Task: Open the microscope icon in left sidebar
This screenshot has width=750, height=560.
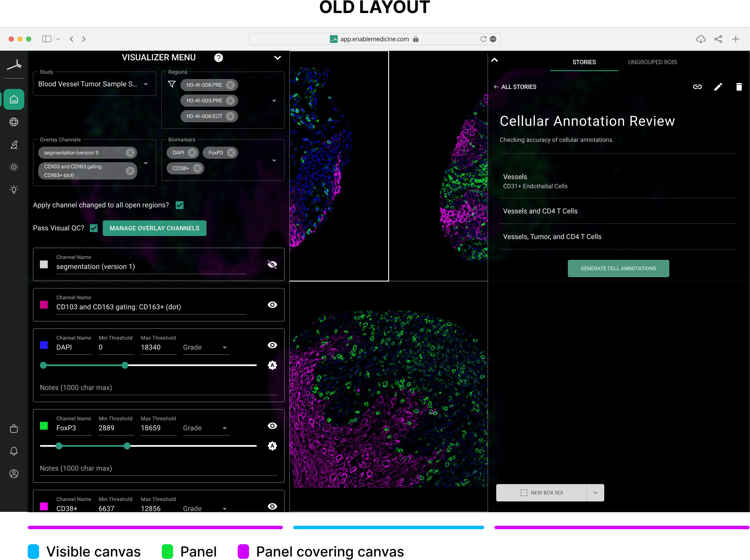Action: tap(14, 144)
